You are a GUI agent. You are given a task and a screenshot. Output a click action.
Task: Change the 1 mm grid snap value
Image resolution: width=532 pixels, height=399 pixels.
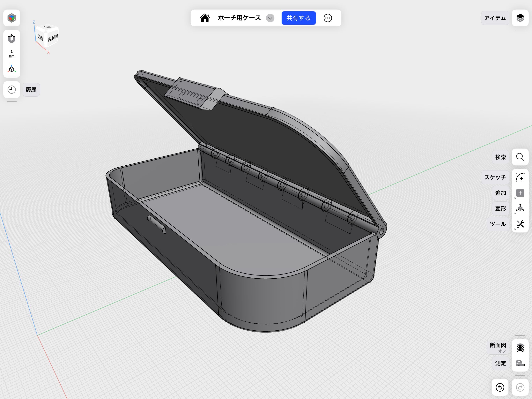tap(11, 54)
